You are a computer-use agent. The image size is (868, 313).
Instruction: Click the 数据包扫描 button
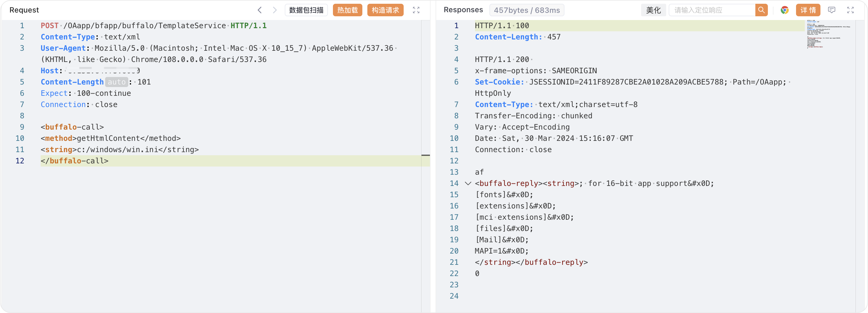click(306, 10)
